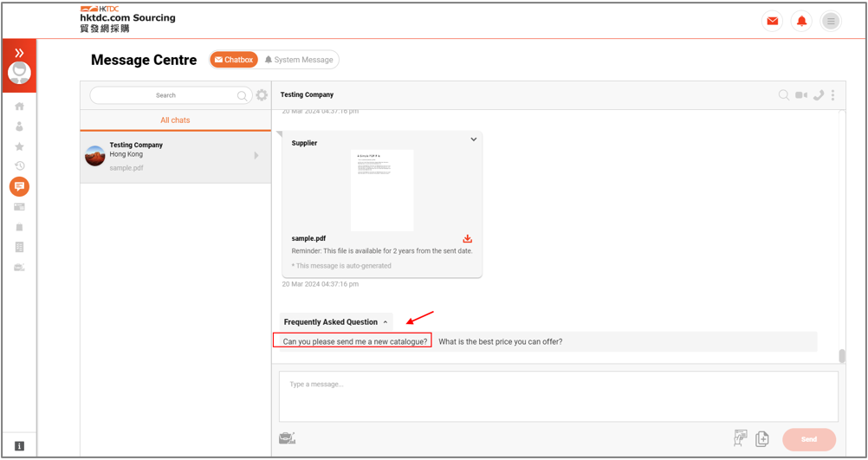Select the orange chat sidebar icon
868x460 pixels.
pos(19,186)
